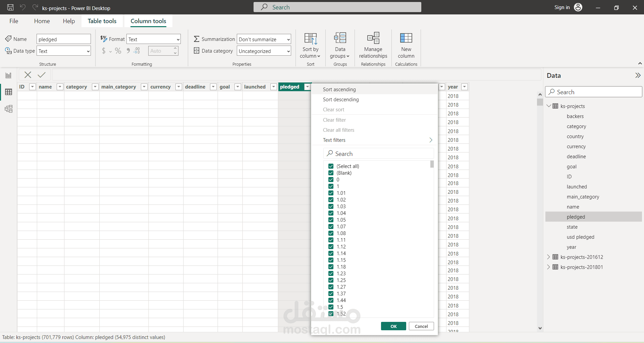Viewport: 644px width, 343px height.
Task: Click Sign in link
Action: tap(562, 7)
